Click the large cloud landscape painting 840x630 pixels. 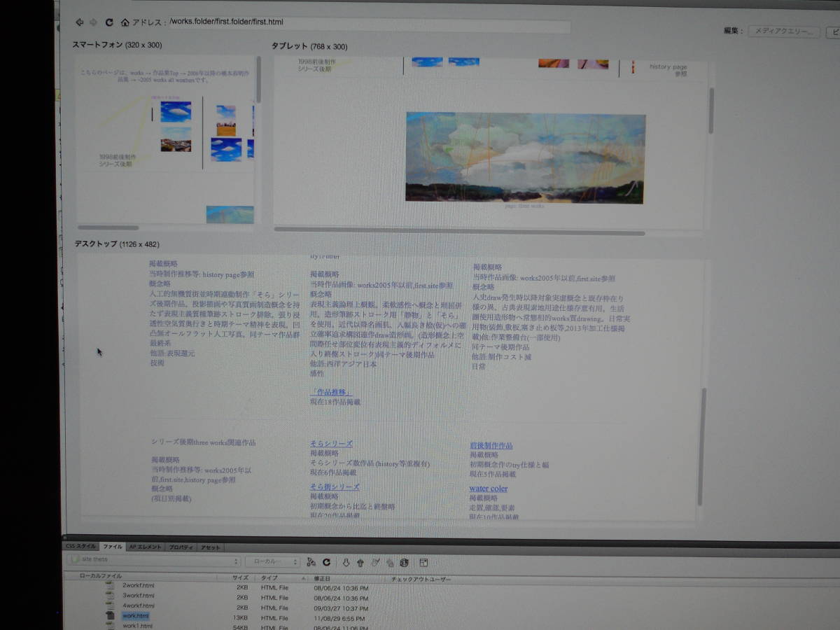(x=525, y=158)
